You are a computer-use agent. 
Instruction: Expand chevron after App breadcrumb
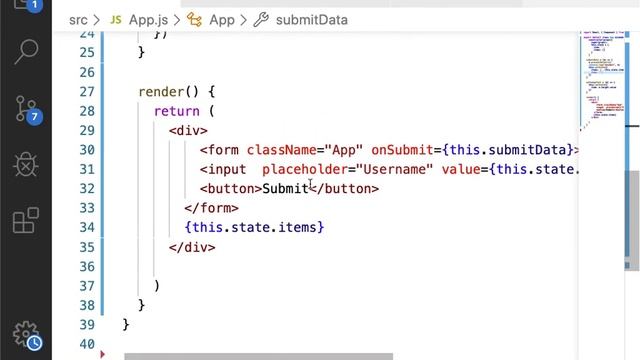tap(243, 20)
